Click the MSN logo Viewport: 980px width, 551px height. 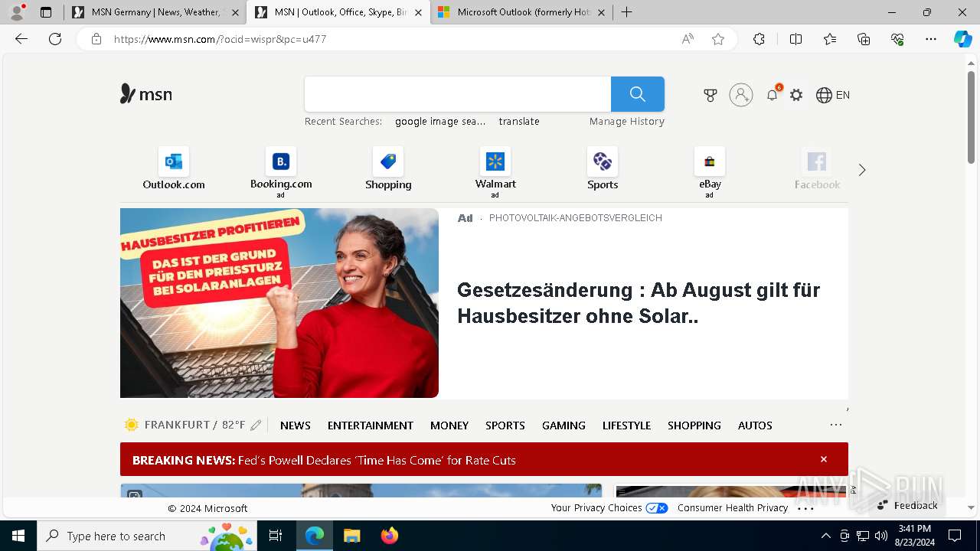click(x=146, y=94)
